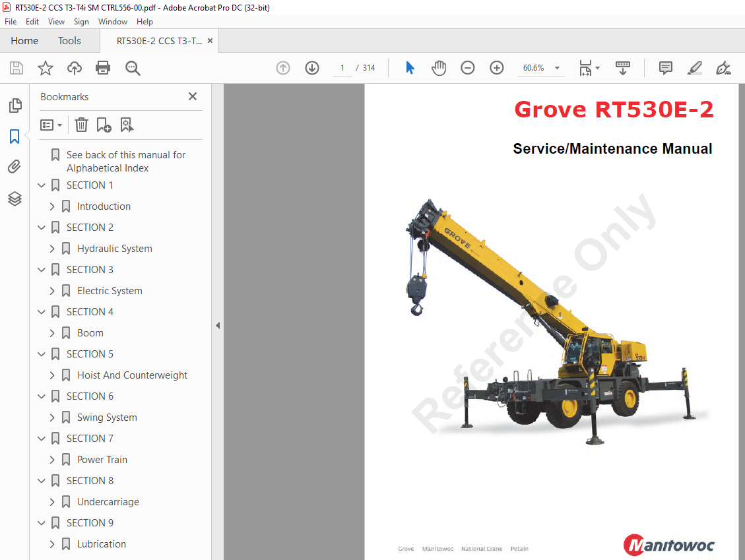Open the Attachments paperclip panel
The width and height of the screenshot is (745, 560).
click(x=15, y=167)
